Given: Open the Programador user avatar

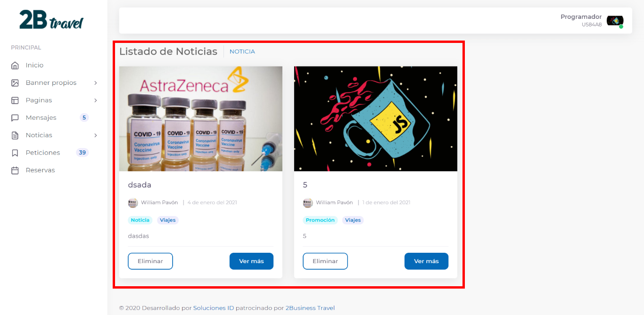Looking at the screenshot, I should click(615, 21).
